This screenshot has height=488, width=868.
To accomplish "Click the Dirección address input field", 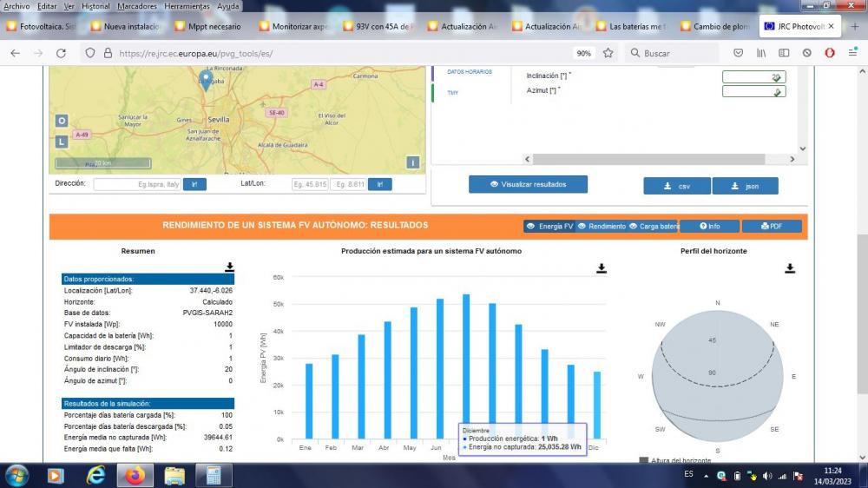I will point(137,184).
